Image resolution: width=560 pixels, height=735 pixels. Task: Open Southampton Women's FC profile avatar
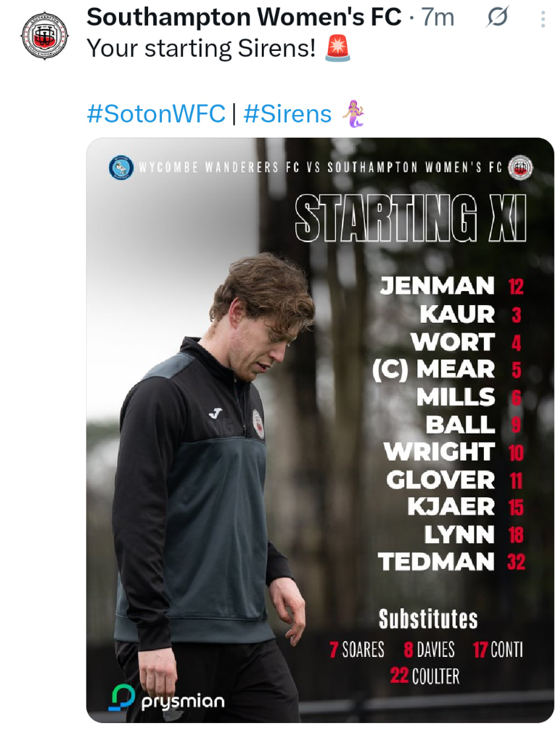[44, 36]
